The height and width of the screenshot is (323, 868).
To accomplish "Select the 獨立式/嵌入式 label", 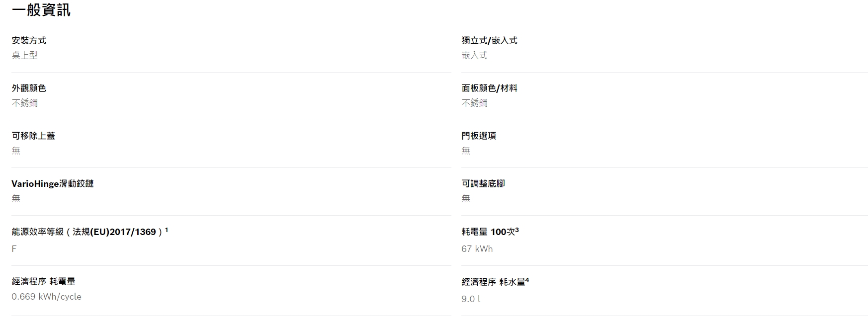I will [489, 40].
